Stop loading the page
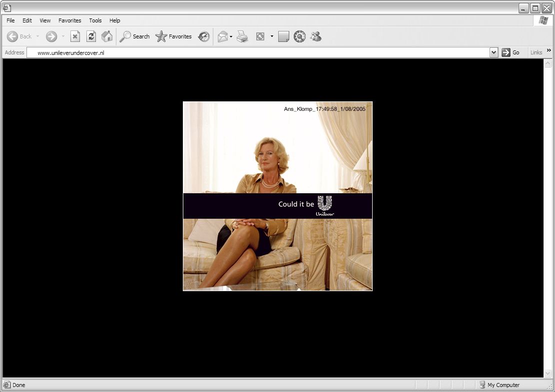The image size is (555, 392). pyautogui.click(x=75, y=36)
